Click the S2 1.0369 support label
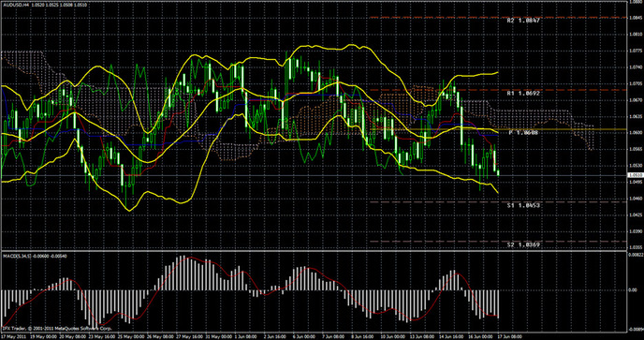644x340 pixels. (x=523, y=244)
